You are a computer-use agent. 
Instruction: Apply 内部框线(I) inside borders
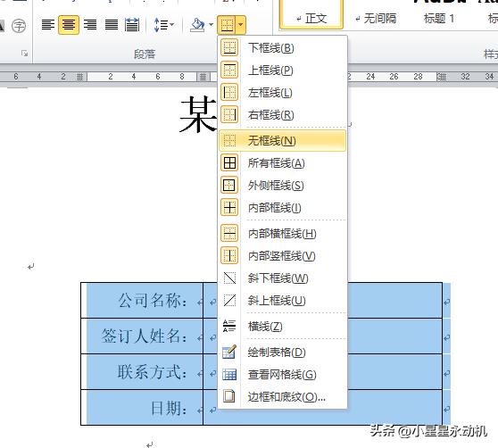[x=283, y=208]
